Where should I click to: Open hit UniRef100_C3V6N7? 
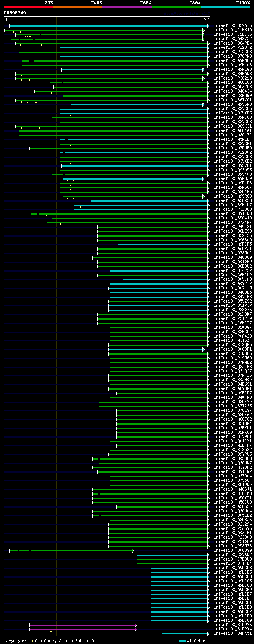click(x=233, y=555)
